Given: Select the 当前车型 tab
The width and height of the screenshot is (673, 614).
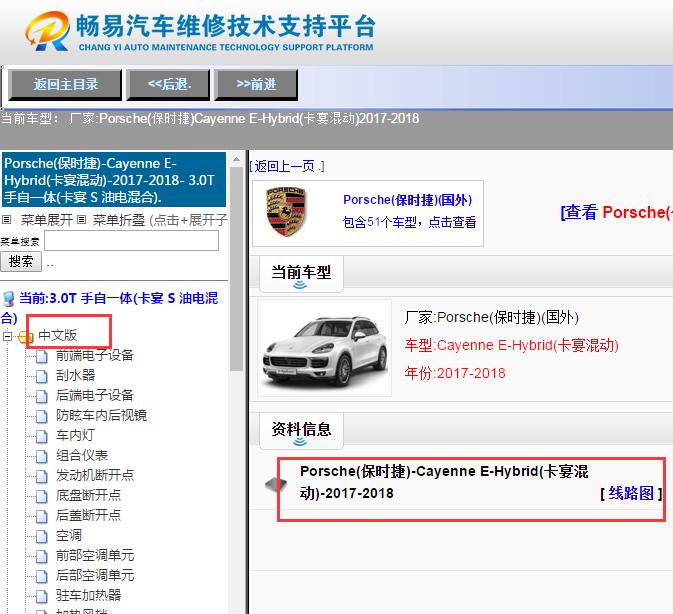Looking at the screenshot, I should click(x=301, y=273).
